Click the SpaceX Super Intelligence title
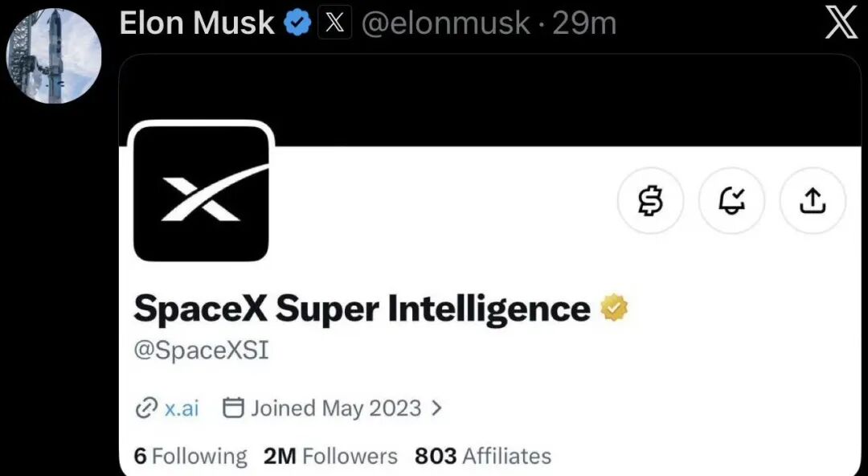This screenshot has height=476, width=868. point(362,309)
